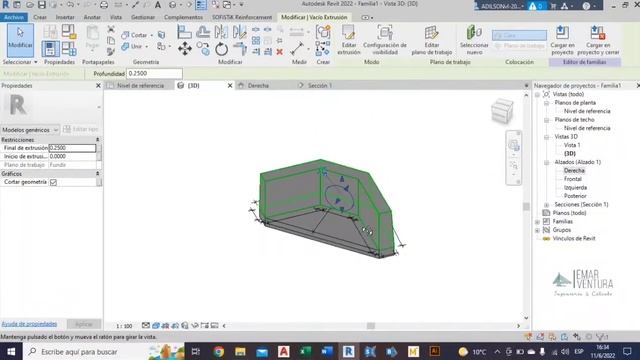Image resolution: width=640 pixels, height=360 pixels.
Task: Click the Undo icon in quick access toolbar
Action: click(x=70, y=5)
